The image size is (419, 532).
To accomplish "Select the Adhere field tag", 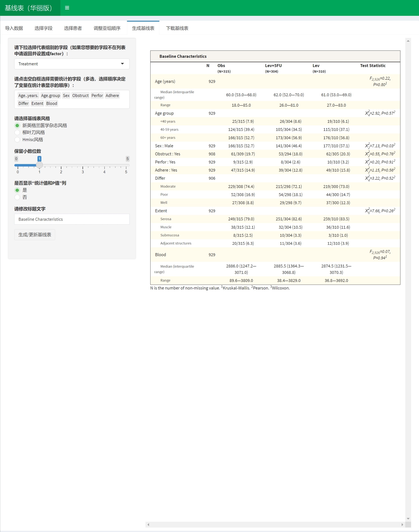I will pyautogui.click(x=112, y=96).
